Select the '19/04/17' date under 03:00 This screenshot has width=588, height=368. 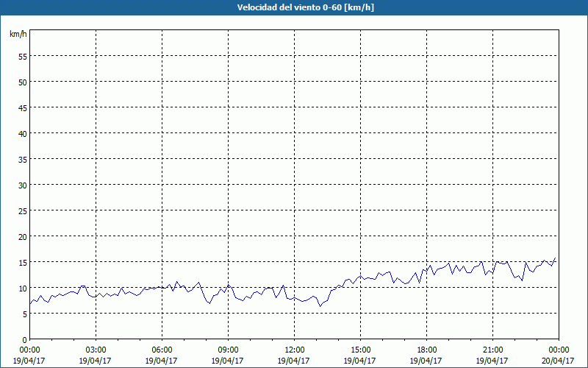pos(95,361)
